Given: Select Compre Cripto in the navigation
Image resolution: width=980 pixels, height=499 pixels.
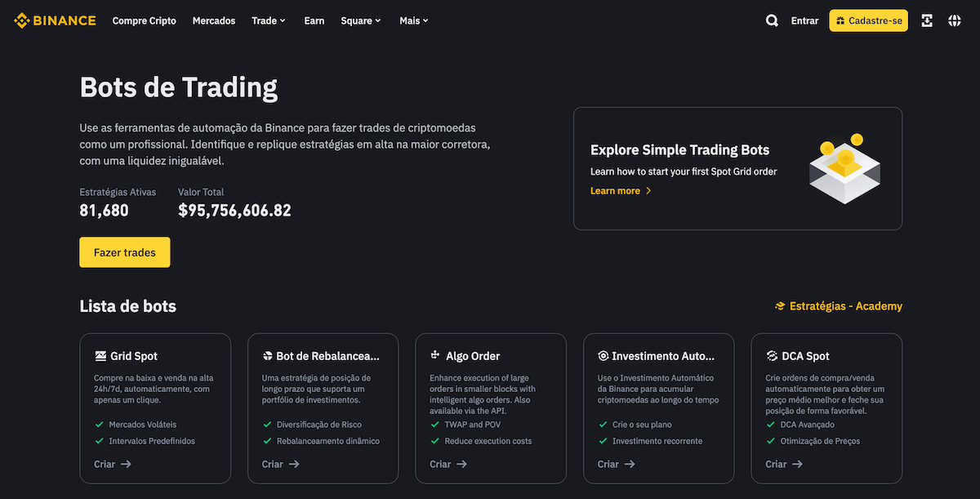Looking at the screenshot, I should tap(144, 20).
